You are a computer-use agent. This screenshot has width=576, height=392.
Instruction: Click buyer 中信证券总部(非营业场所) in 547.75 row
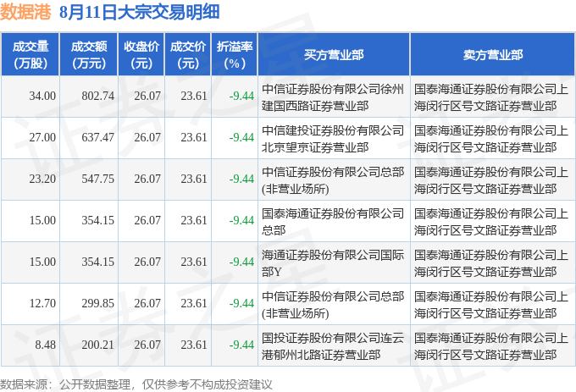[333, 180]
